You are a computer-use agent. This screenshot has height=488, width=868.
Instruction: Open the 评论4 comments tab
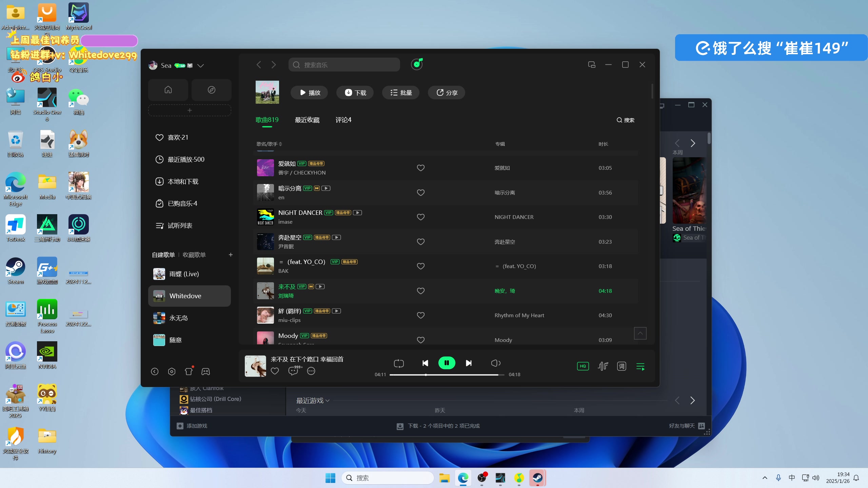[x=343, y=120]
